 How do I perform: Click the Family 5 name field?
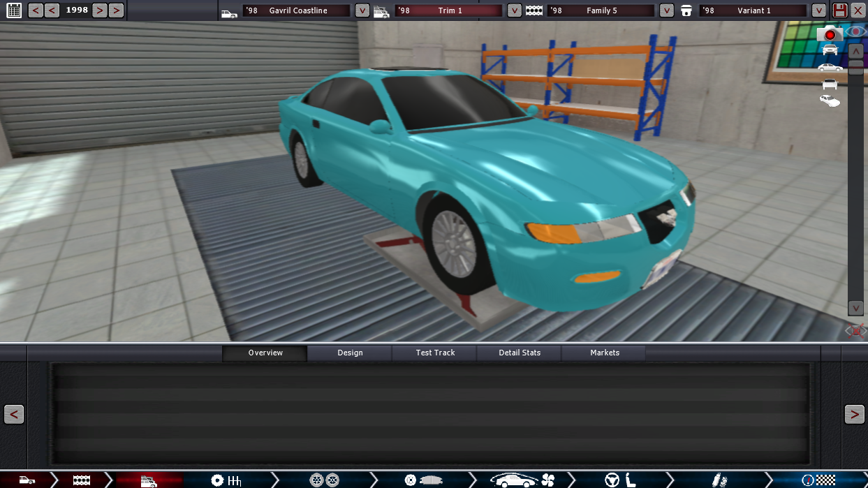601,10
